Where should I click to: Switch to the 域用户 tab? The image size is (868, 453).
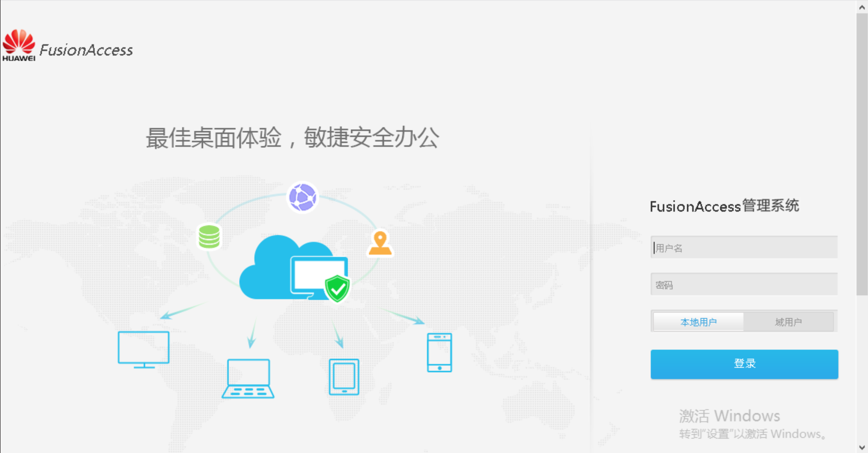[x=790, y=322]
